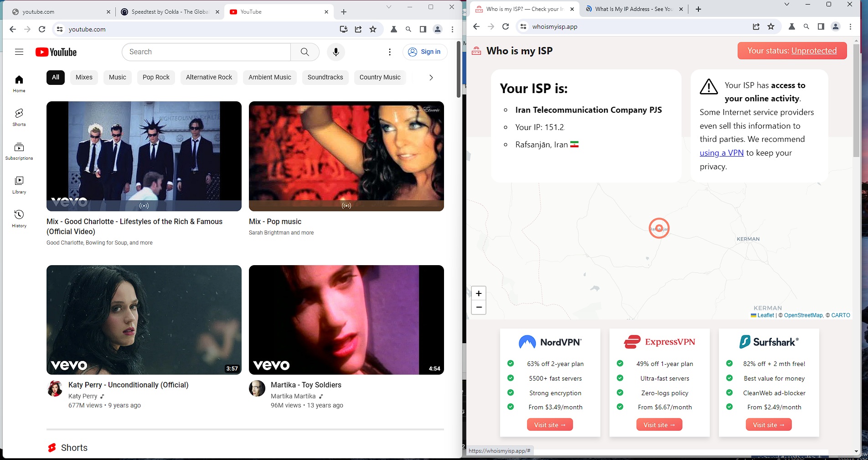The image size is (868, 460).
Task: Open the OpenStreetMap attribution link
Action: (x=803, y=315)
